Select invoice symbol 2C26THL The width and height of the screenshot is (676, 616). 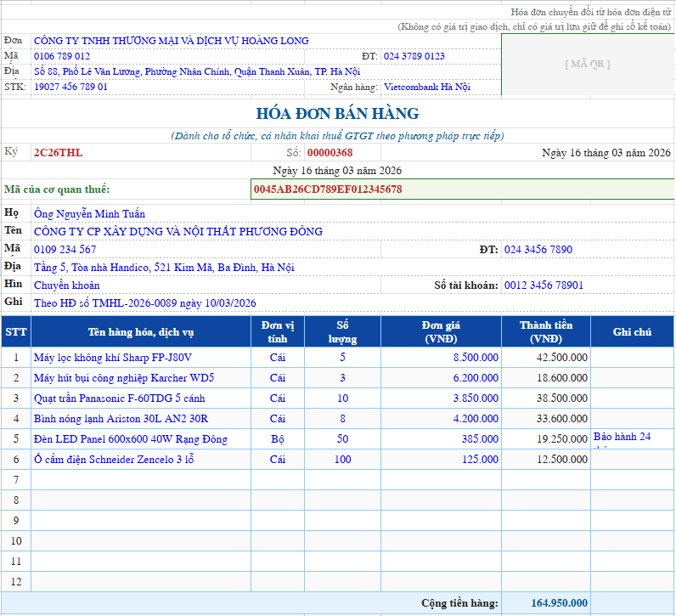point(59,153)
